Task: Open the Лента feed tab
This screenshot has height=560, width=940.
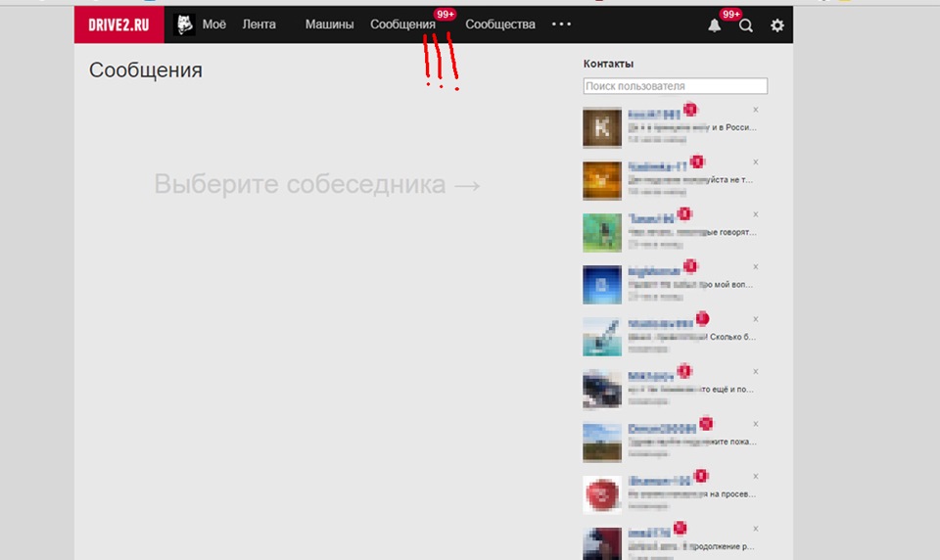Action: pyautogui.click(x=258, y=23)
